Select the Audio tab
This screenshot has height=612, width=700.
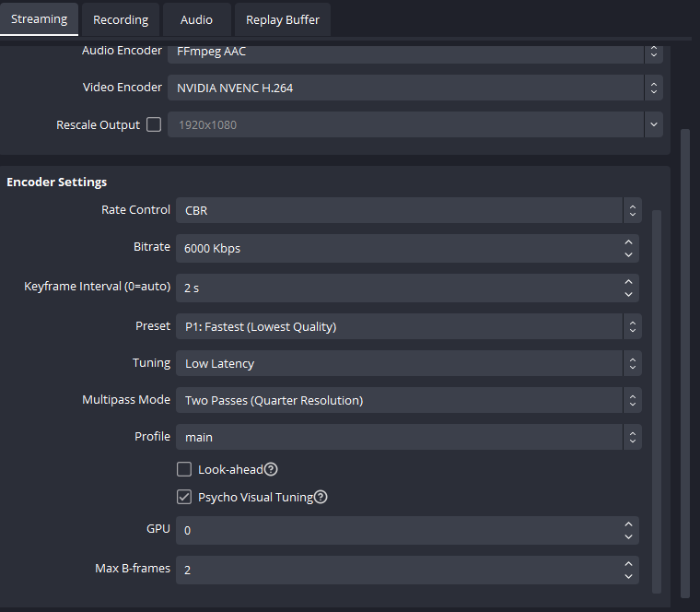(x=196, y=19)
